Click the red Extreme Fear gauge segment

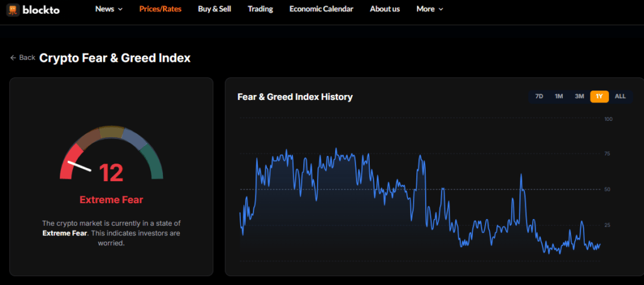tap(70, 162)
